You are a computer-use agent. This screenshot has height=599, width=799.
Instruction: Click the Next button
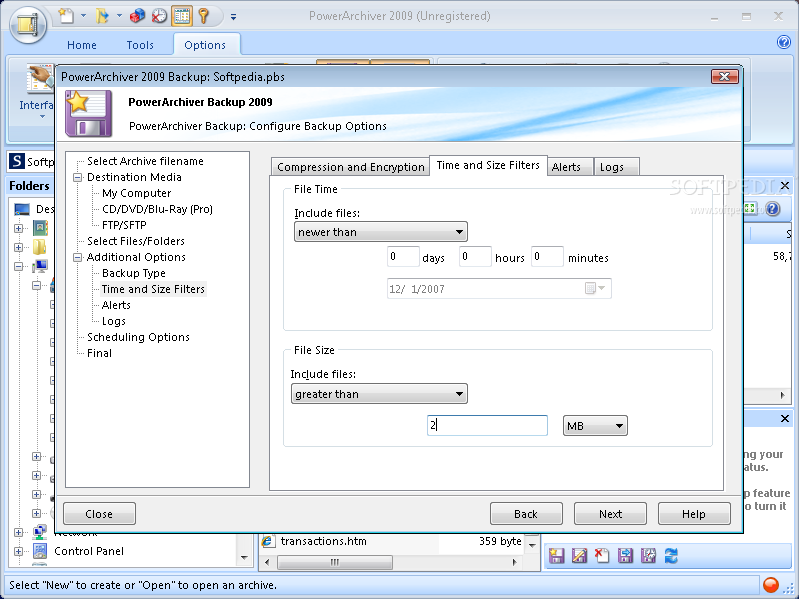(610, 513)
